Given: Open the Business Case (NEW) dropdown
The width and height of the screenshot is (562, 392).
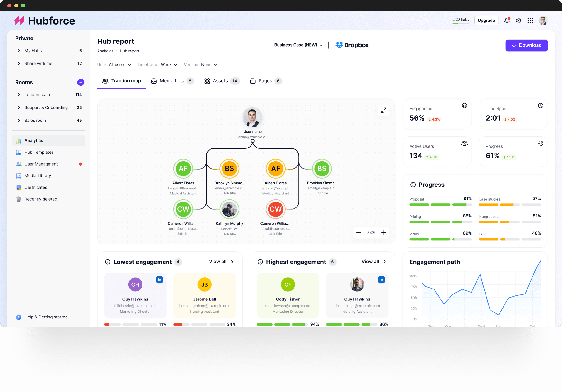Looking at the screenshot, I should click(x=298, y=45).
